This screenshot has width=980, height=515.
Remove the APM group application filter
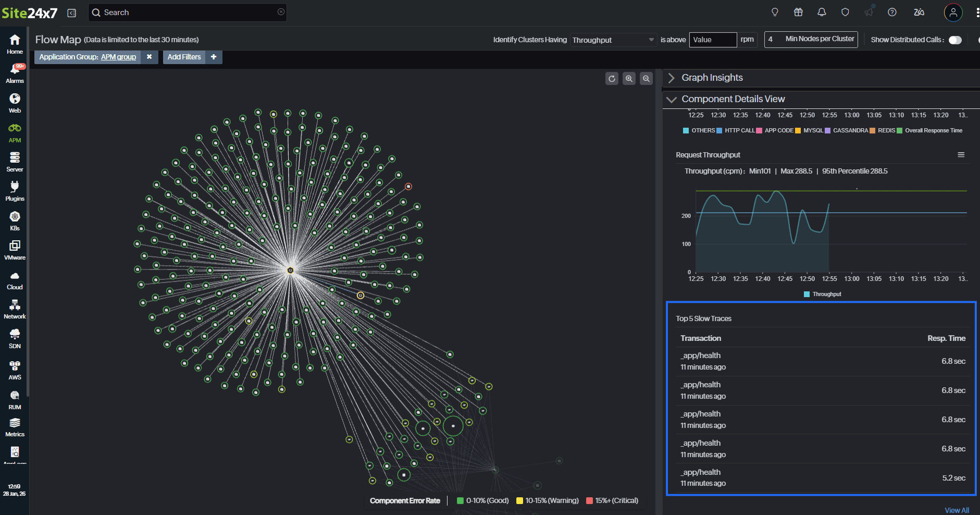[x=150, y=57]
